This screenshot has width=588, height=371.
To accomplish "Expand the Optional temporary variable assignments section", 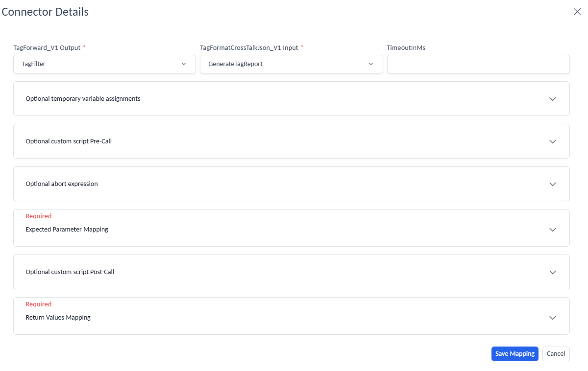I will click(83, 99).
